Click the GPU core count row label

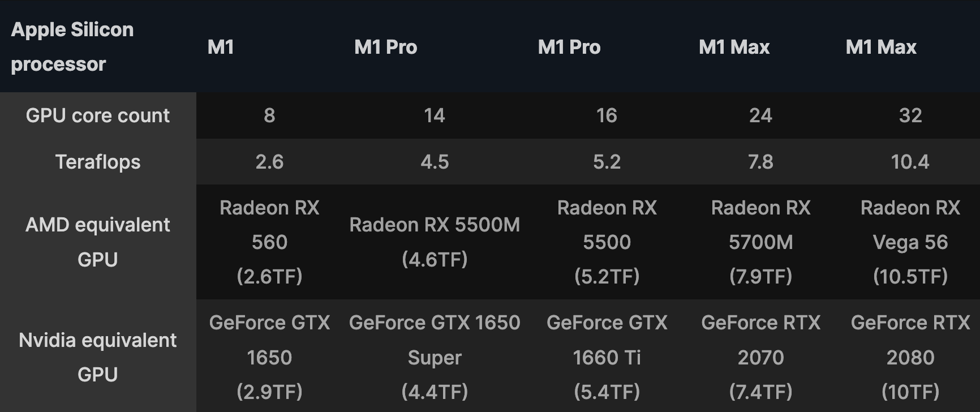pyautogui.click(x=98, y=115)
